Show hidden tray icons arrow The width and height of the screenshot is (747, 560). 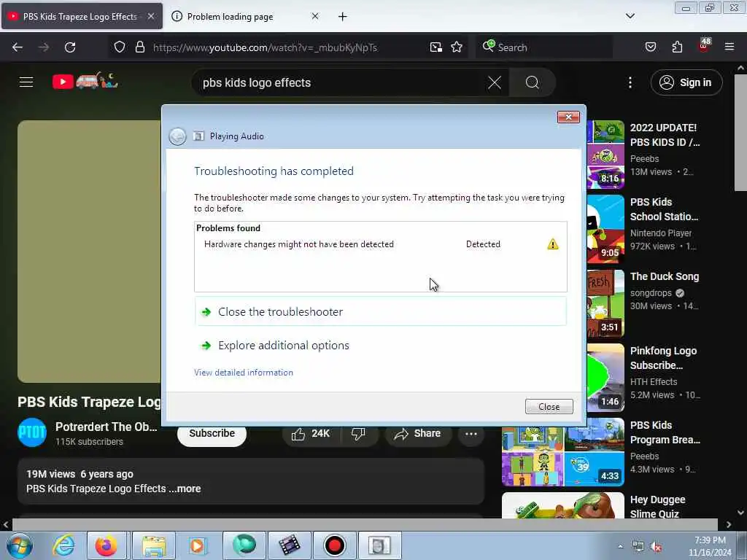(620, 547)
